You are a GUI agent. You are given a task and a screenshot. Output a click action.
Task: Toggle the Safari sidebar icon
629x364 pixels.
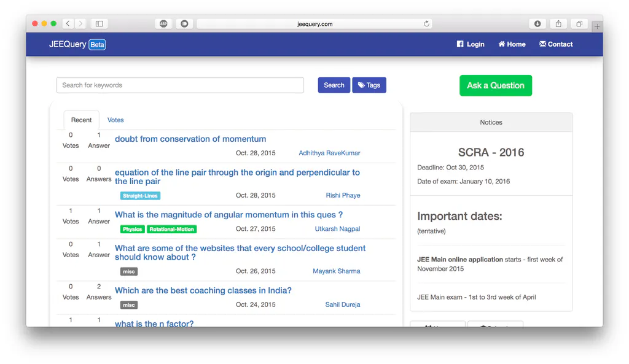[x=99, y=24]
